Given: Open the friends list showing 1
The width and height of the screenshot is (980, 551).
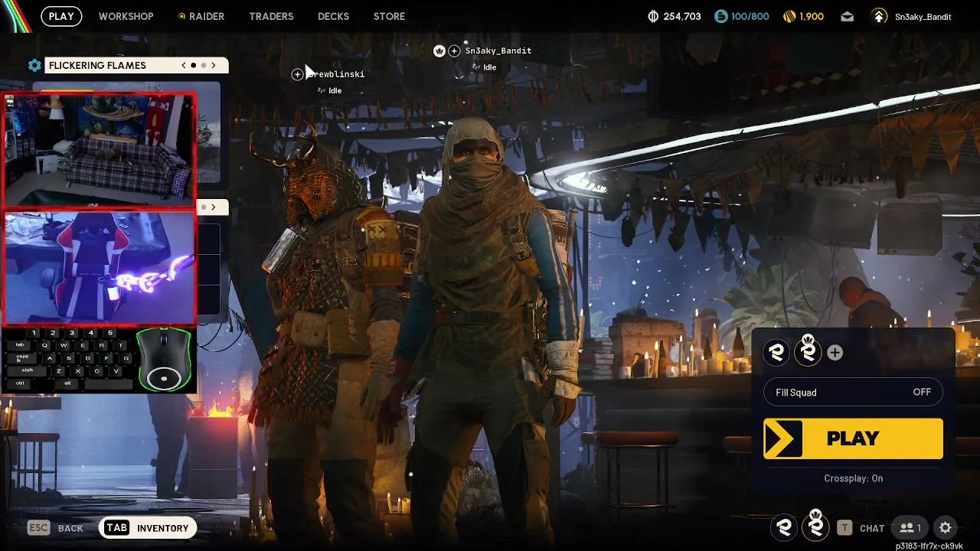Looking at the screenshot, I should pos(910,527).
